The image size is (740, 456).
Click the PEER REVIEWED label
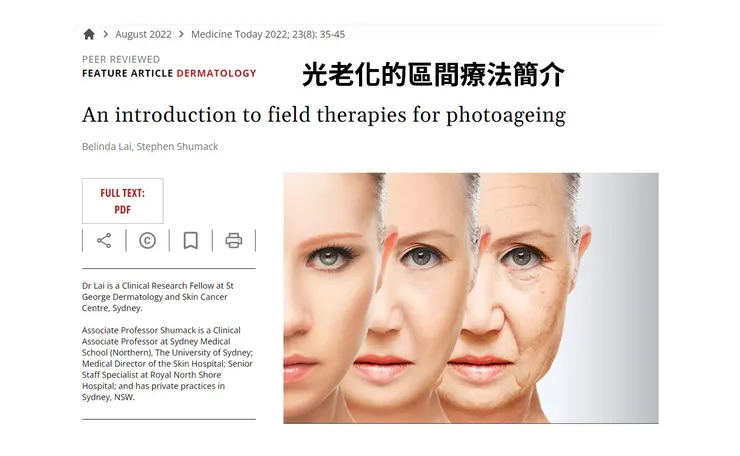(121, 59)
